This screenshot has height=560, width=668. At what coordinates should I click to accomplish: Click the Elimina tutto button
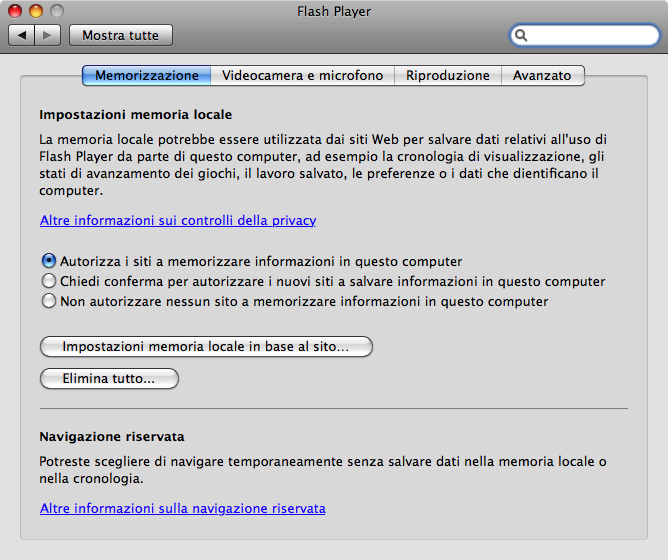[109, 378]
